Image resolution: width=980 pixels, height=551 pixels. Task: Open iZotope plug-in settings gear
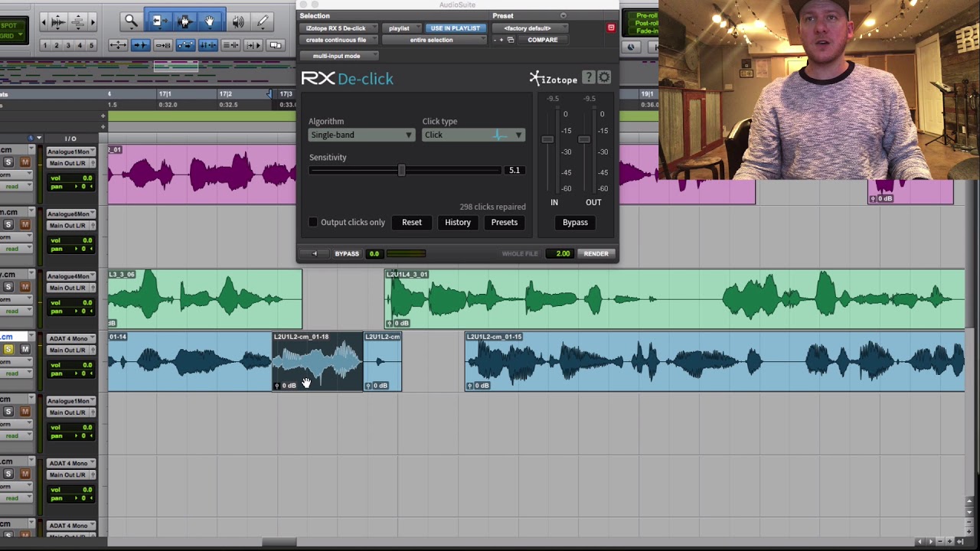click(x=604, y=77)
